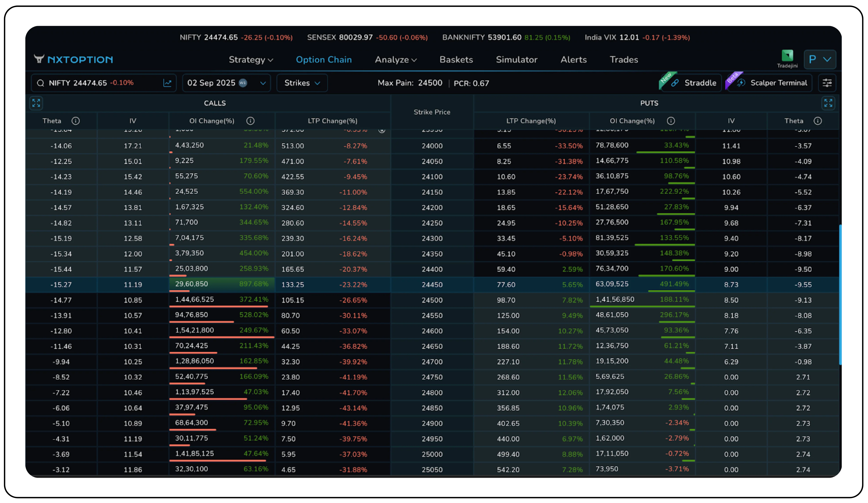Expand the CALLS side fullscreen icon

coord(36,103)
